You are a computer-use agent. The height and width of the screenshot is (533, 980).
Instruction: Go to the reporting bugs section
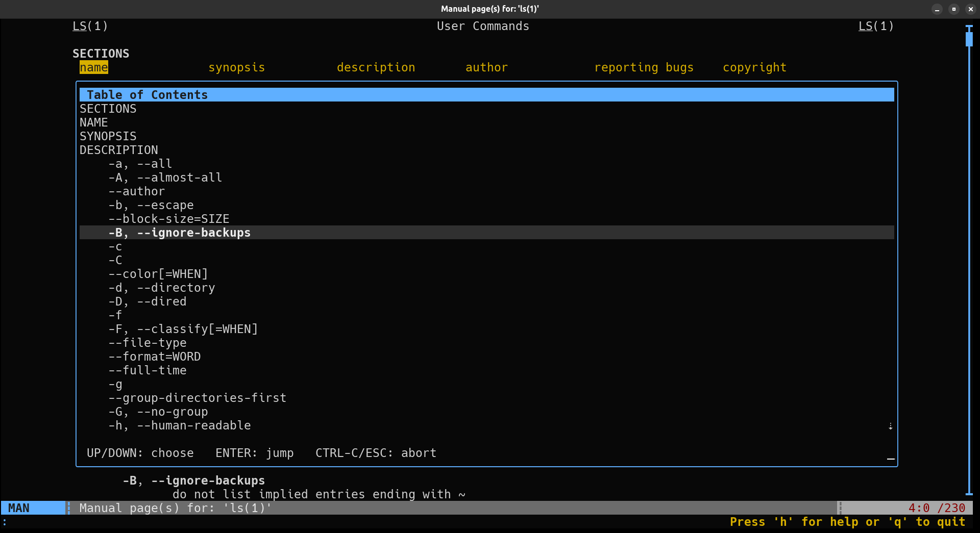pyautogui.click(x=644, y=67)
